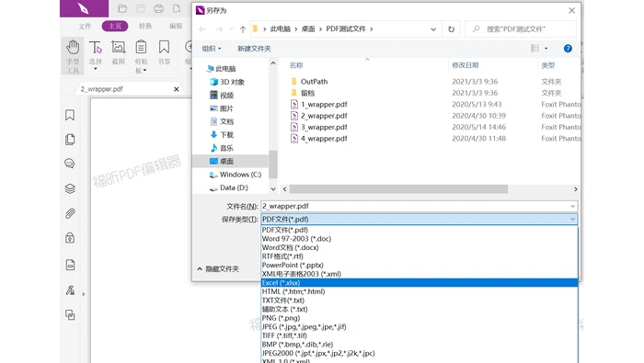Activate the Snapshot tool
This screenshot has height=363, width=644.
[119, 52]
